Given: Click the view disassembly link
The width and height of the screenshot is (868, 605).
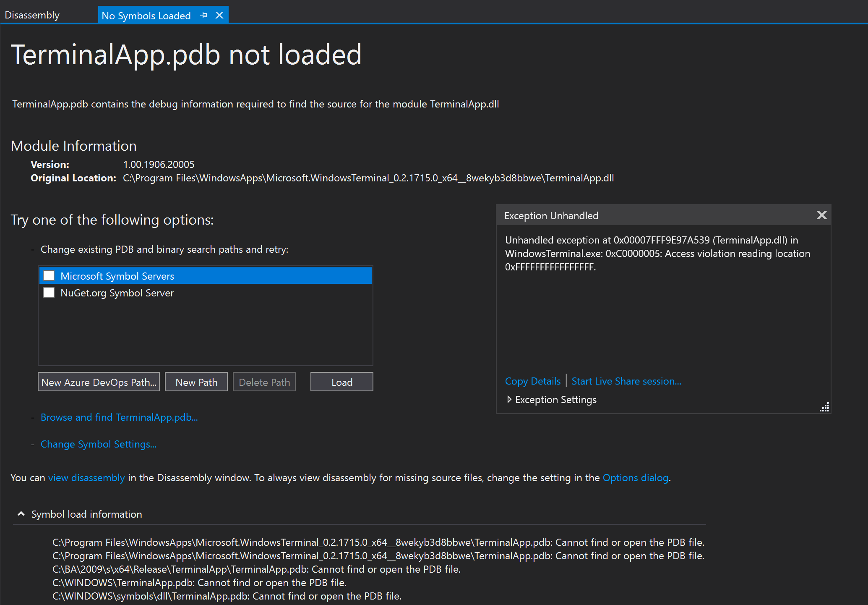Looking at the screenshot, I should point(86,478).
